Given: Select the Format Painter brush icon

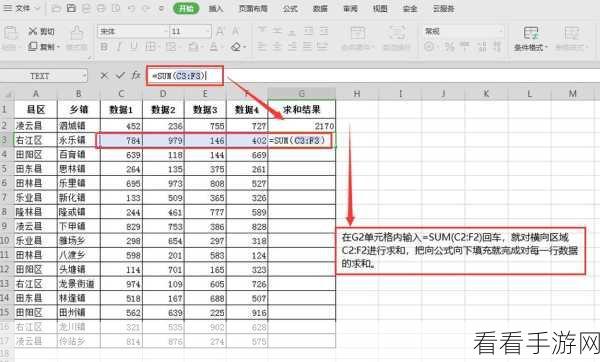Looking at the screenshot, I should coord(77,33).
